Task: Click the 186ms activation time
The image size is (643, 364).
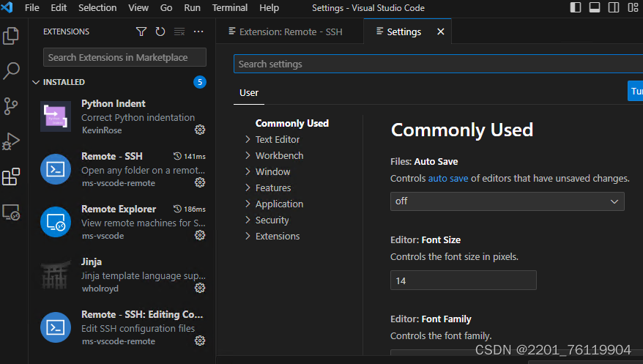Action: tap(190, 209)
